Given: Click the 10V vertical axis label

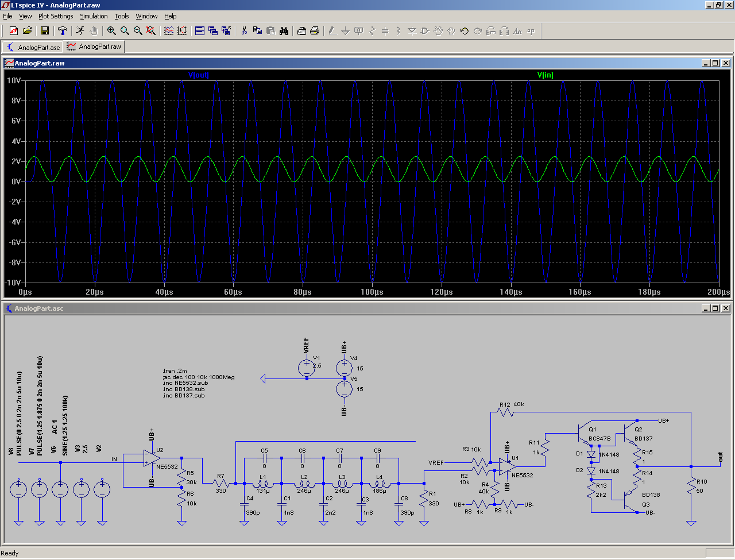Looking at the screenshot, I should (x=14, y=80).
